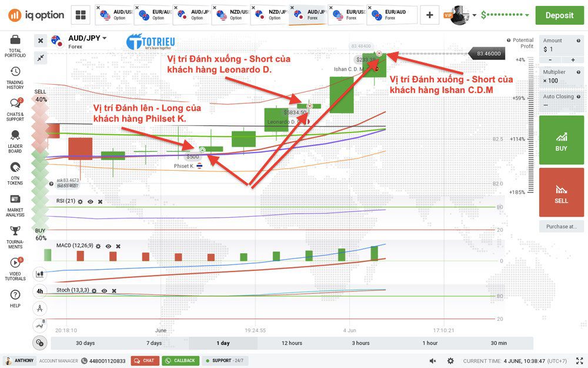This screenshot has height=368, width=588.
Task: Toggle RSI (21) visibility eye
Action: click(x=91, y=201)
